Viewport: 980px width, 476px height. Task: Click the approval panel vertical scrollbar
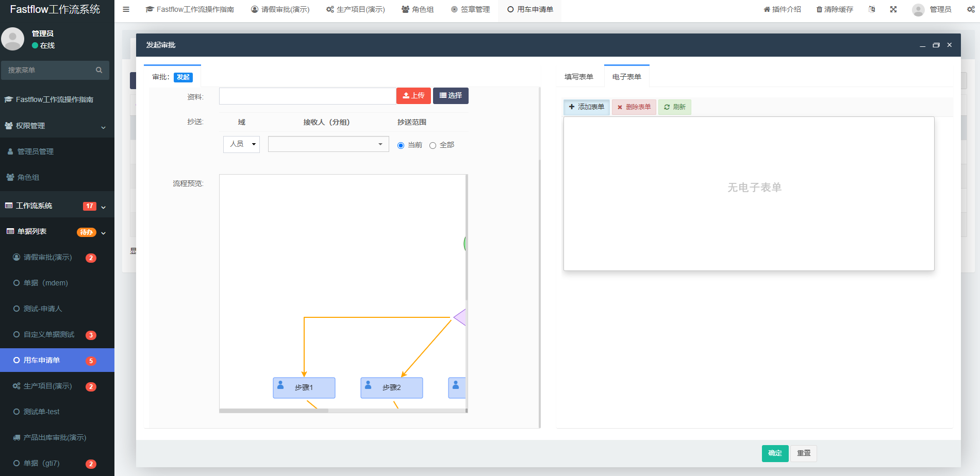539,294
